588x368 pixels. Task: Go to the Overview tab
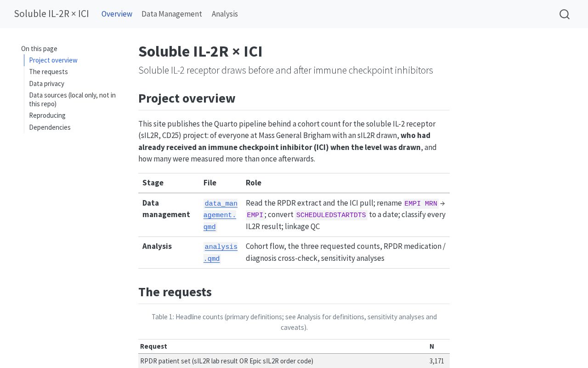point(117,14)
